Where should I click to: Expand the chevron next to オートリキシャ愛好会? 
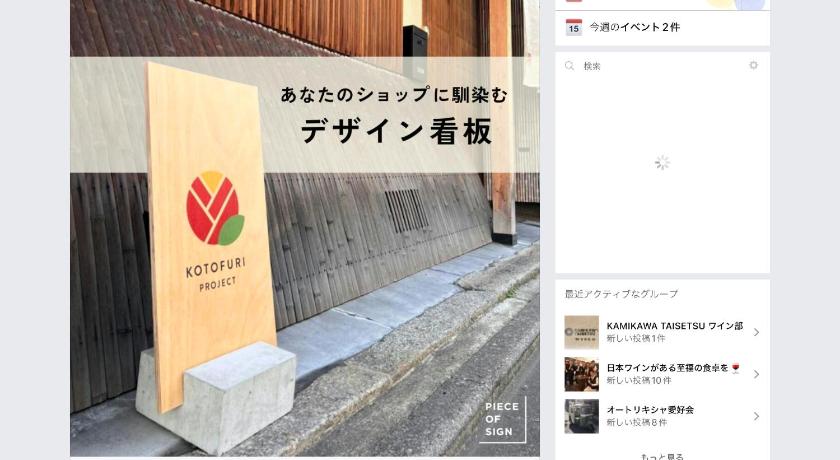756,416
